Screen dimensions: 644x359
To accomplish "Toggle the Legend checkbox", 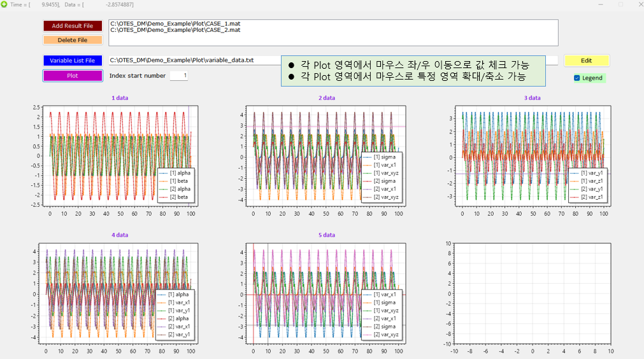I will click(x=577, y=78).
